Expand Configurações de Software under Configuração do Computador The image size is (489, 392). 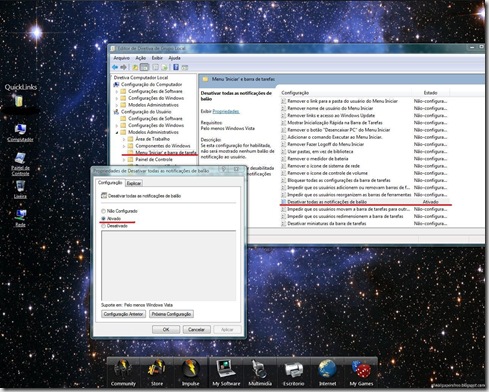click(117, 91)
